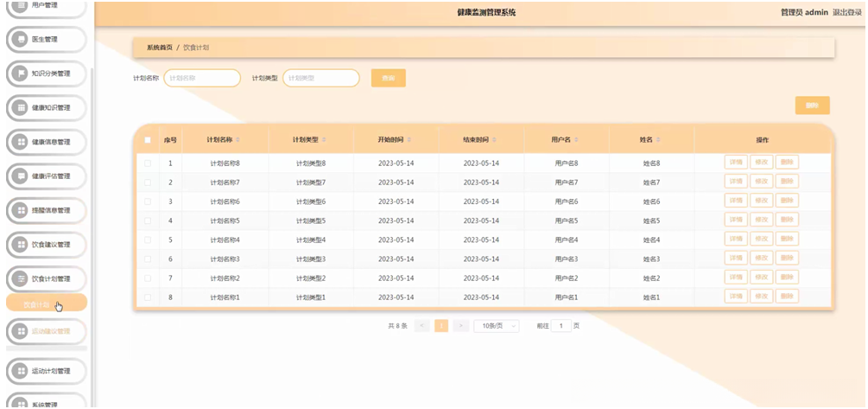Image resolution: width=868 pixels, height=409 pixels.
Task: Click 修改 for row 计划名称7
Action: pos(761,182)
